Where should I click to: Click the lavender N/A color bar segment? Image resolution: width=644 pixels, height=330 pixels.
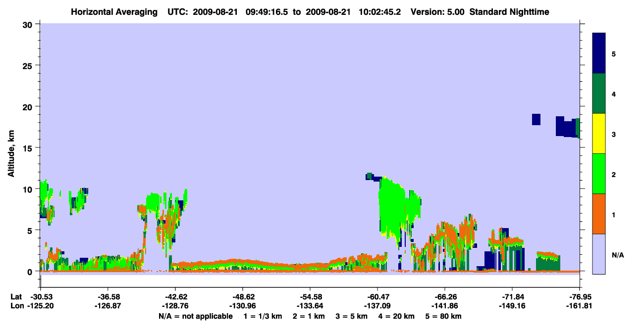(x=599, y=254)
